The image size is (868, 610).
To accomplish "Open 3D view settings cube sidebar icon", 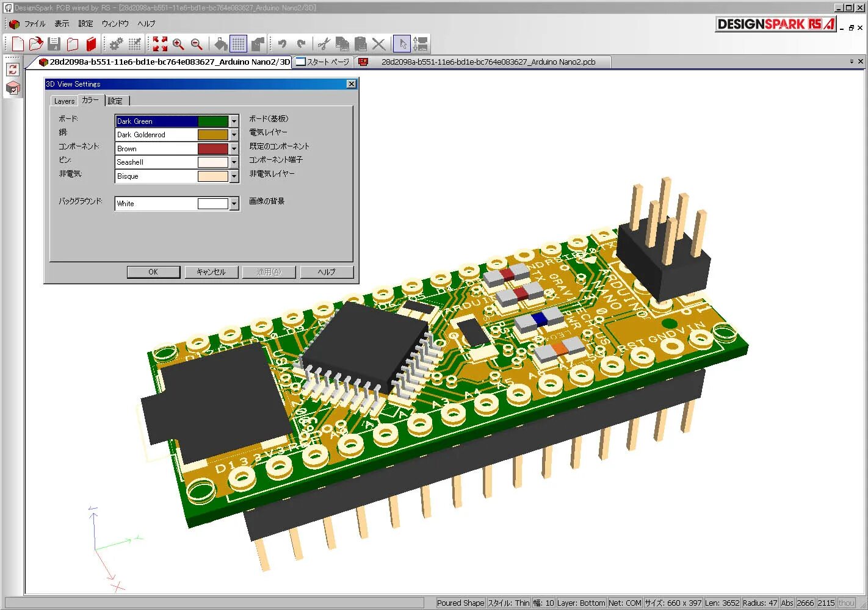I will click(x=13, y=88).
